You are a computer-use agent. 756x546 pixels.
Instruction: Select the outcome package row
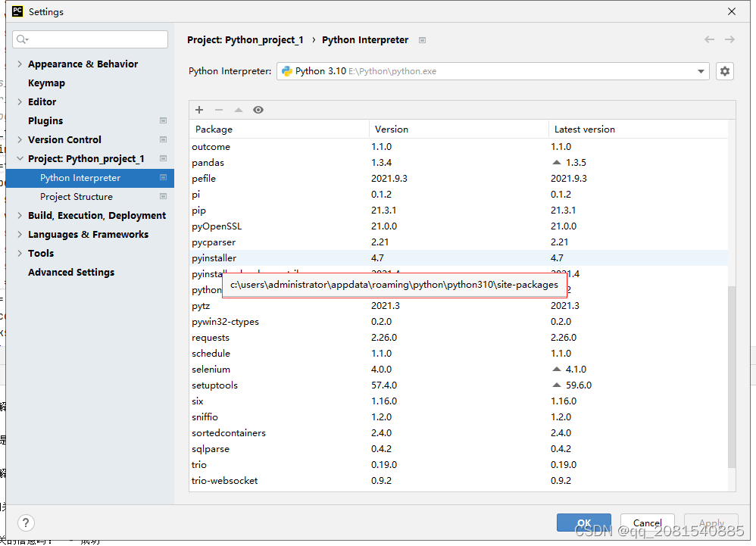coord(458,146)
